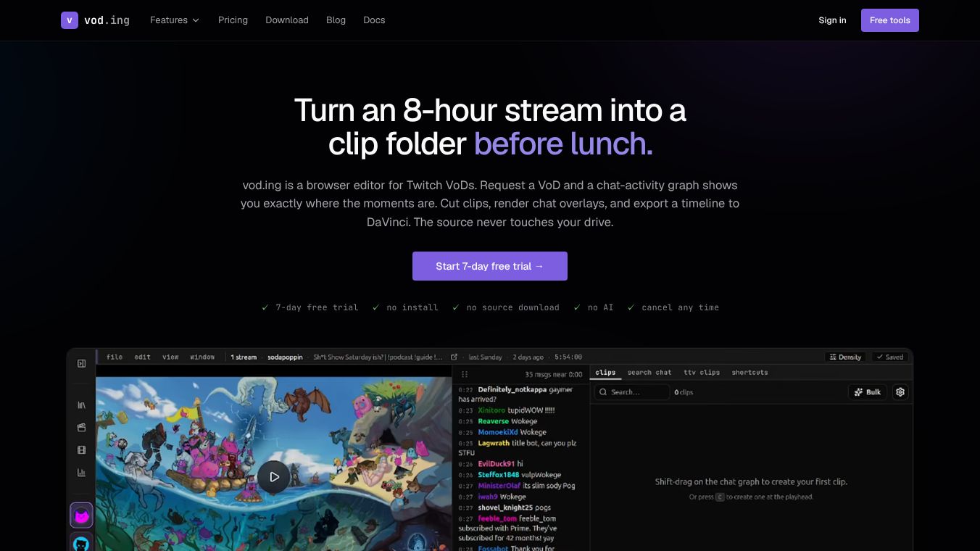
Task: Click the drag handle icon above the chat
Action: pyautogui.click(x=465, y=375)
